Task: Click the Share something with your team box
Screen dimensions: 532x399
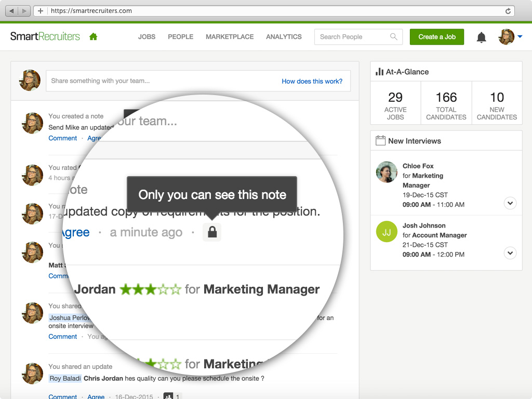Action: [198, 81]
